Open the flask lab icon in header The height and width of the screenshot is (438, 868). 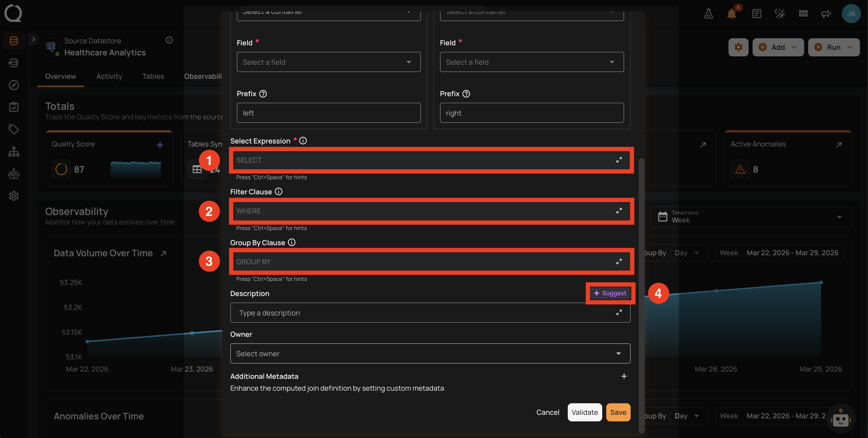point(708,14)
